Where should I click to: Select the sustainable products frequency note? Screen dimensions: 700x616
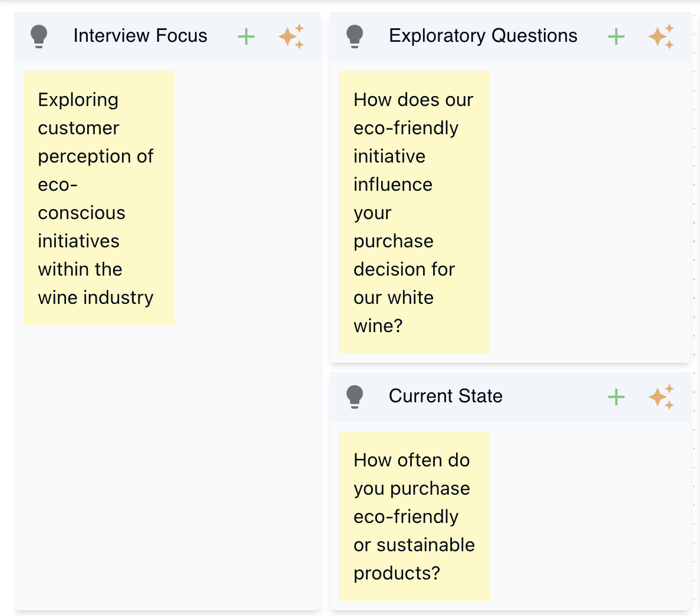414,516
